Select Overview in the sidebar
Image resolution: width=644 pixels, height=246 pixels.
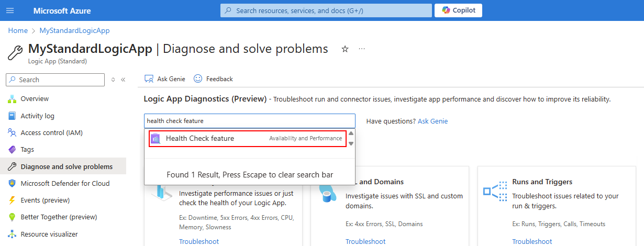(x=35, y=98)
